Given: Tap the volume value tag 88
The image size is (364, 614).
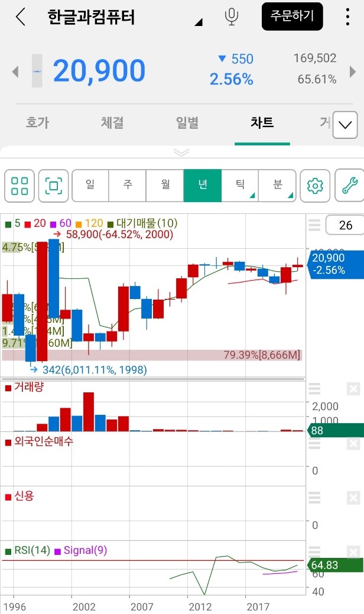Looking at the screenshot, I should [x=336, y=430].
